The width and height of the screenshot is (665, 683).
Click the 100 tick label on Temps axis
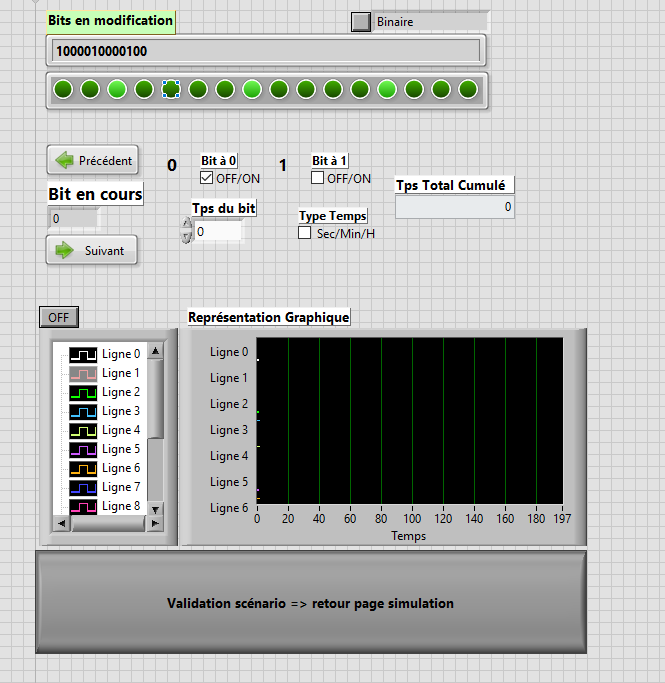(x=412, y=518)
